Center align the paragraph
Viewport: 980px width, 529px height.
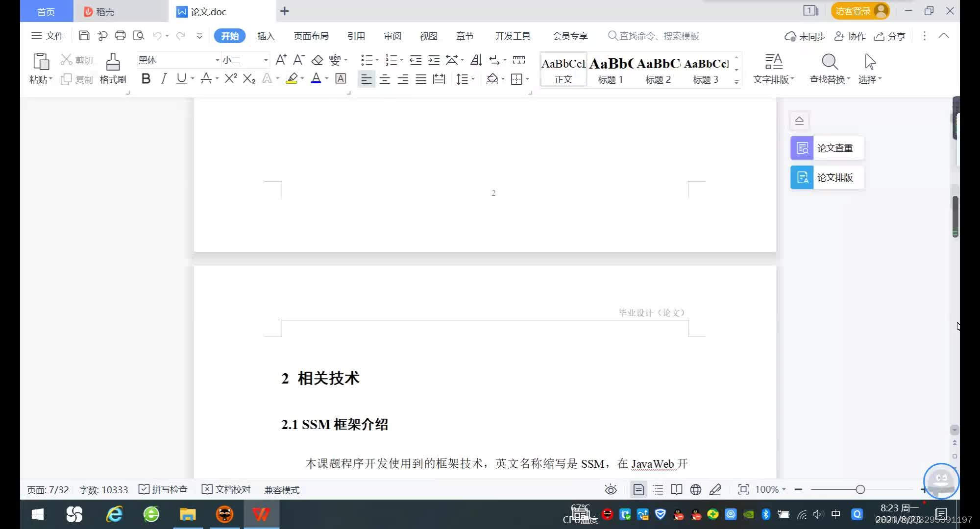point(385,79)
